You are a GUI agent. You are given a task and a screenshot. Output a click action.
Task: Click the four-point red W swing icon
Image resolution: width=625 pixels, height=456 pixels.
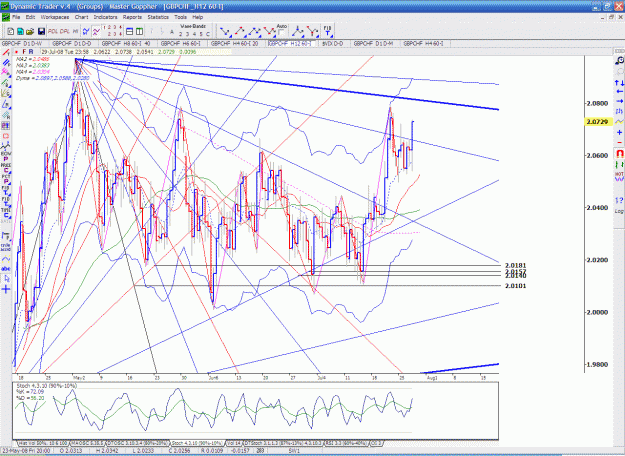(x=270, y=31)
